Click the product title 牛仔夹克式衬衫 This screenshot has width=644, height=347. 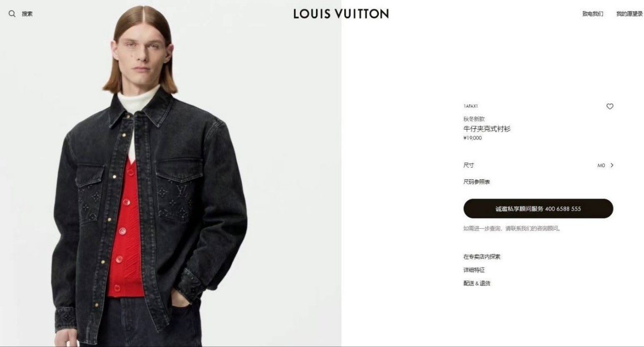click(487, 129)
